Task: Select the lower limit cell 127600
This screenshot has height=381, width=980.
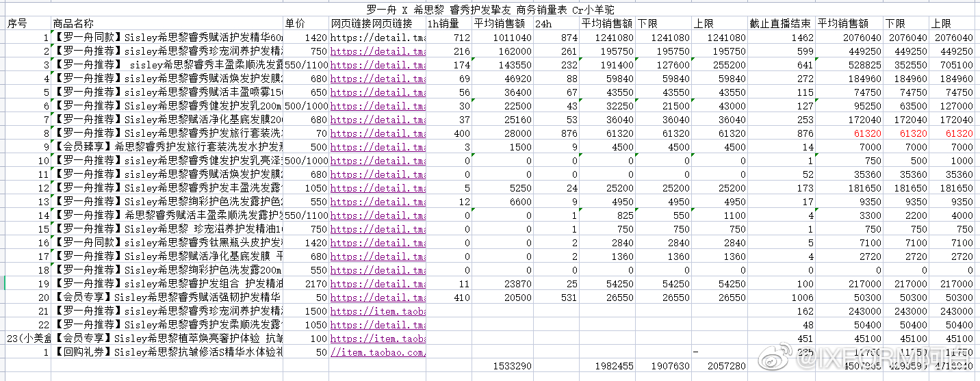Action: (663, 65)
